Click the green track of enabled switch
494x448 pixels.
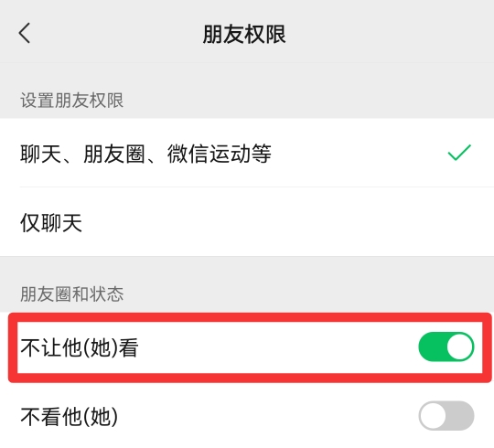coord(432,347)
